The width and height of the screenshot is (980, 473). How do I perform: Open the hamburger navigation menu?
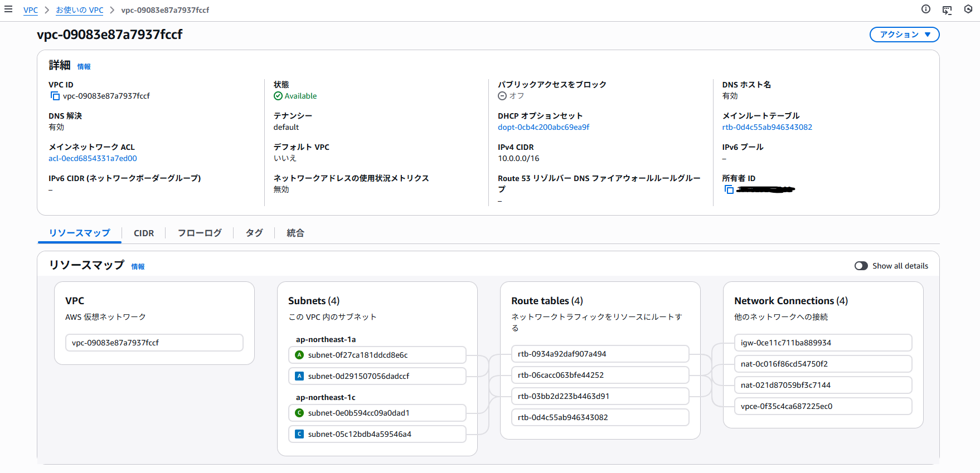(8, 9)
